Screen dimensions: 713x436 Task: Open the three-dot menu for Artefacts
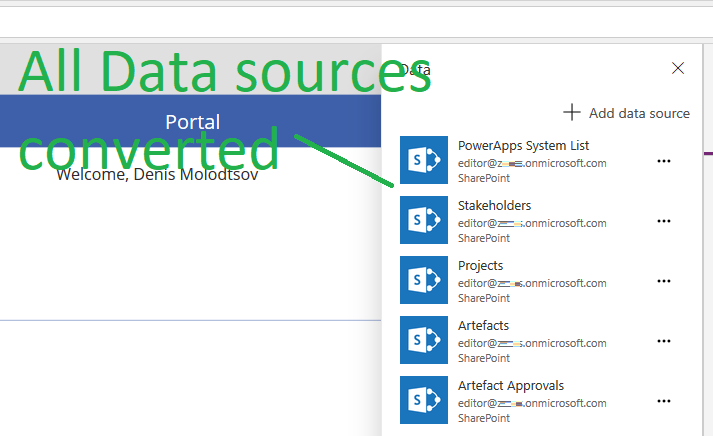click(664, 341)
